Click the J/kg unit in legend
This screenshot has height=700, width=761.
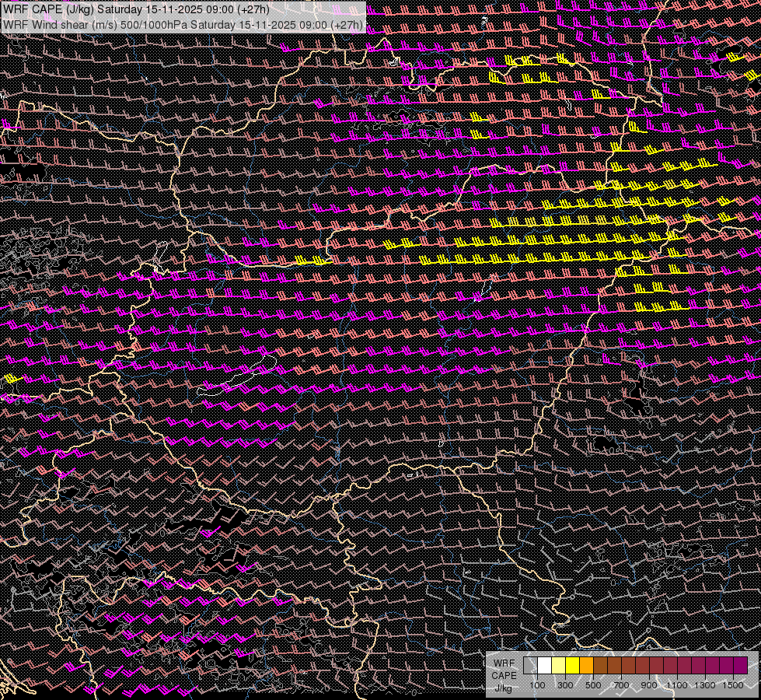(504, 688)
